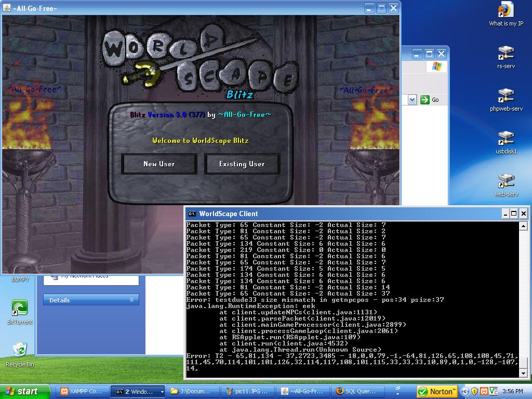Click the XAMPP tray icon

pos(484,392)
